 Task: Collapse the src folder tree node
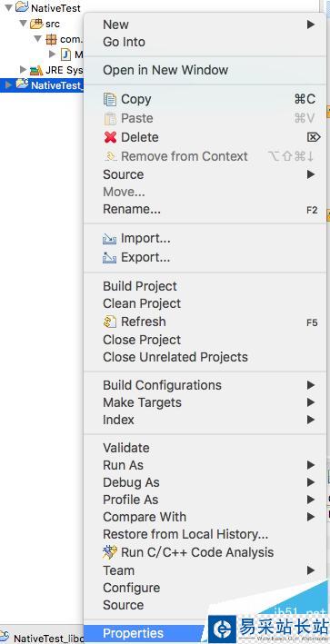pyautogui.click(x=23, y=24)
